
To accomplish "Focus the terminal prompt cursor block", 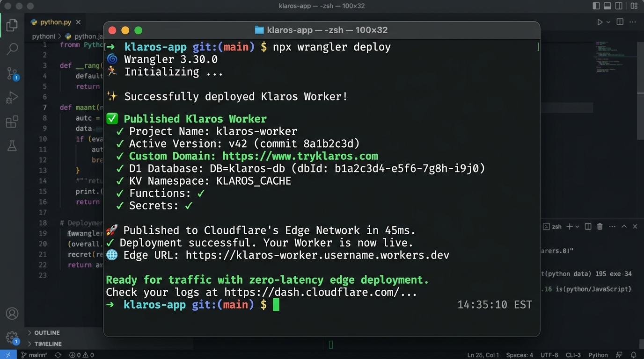I will tap(276, 305).
